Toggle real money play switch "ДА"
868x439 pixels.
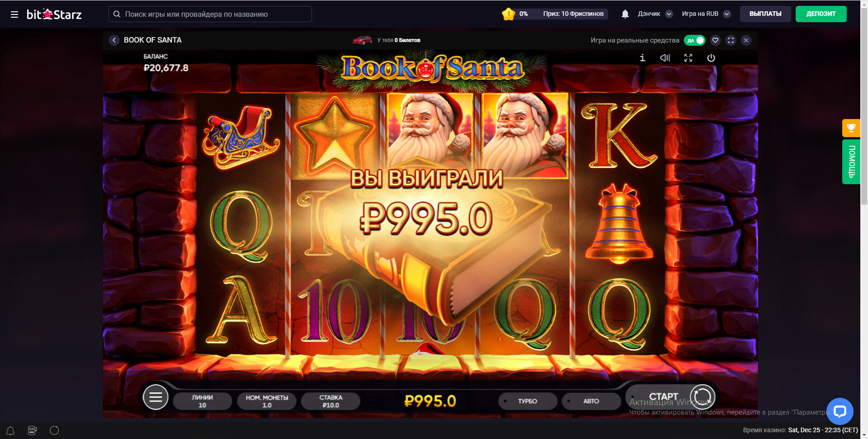pyautogui.click(x=694, y=40)
